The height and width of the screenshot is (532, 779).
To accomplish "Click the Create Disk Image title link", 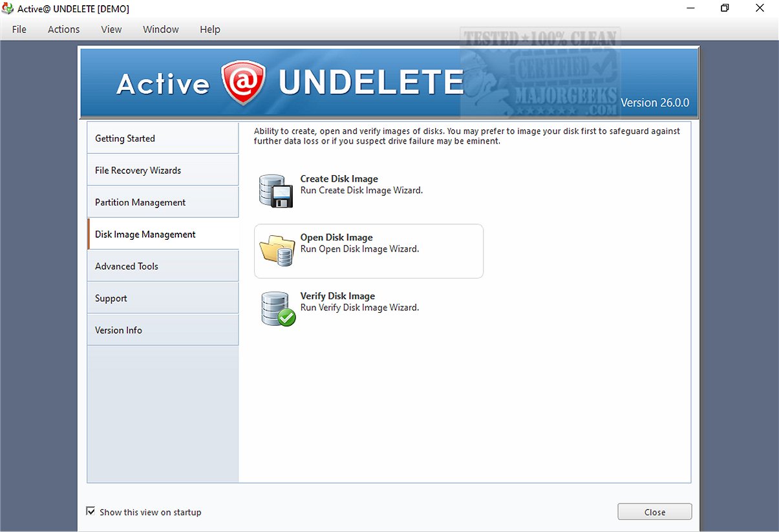I will pyautogui.click(x=339, y=179).
